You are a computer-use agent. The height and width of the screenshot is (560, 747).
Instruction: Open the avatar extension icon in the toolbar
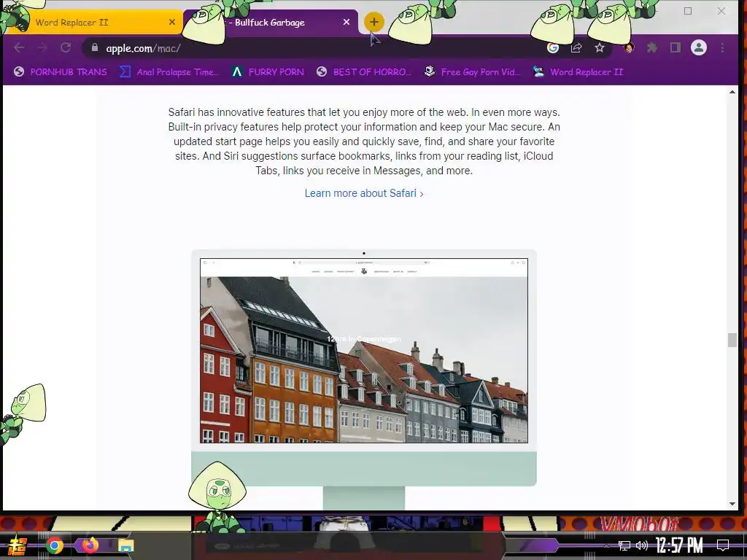click(x=629, y=47)
